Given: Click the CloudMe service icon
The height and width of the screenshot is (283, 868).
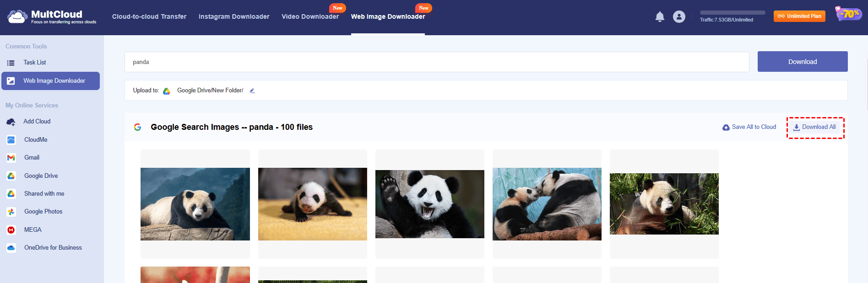Looking at the screenshot, I should pos(11,140).
